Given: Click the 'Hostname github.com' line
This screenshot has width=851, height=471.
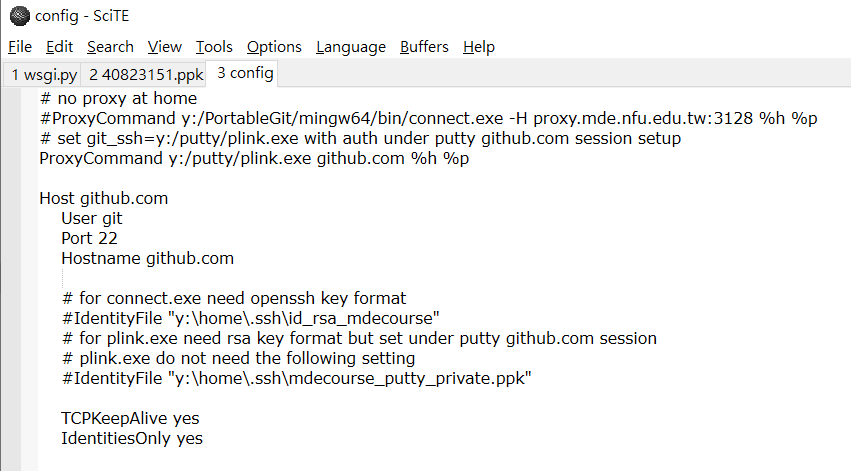Looking at the screenshot, I should [147, 258].
